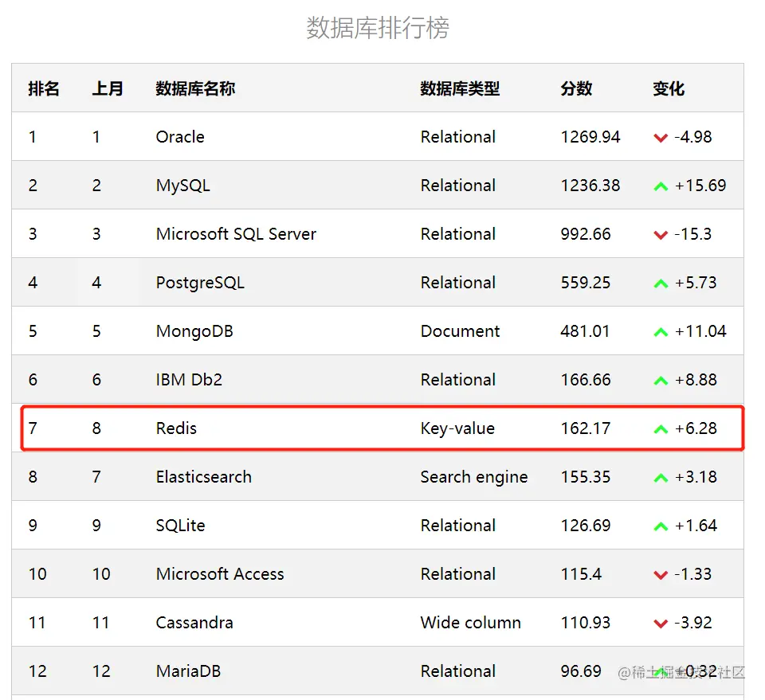
Task: Click the 数据库名称 column header
Action: [x=195, y=88]
